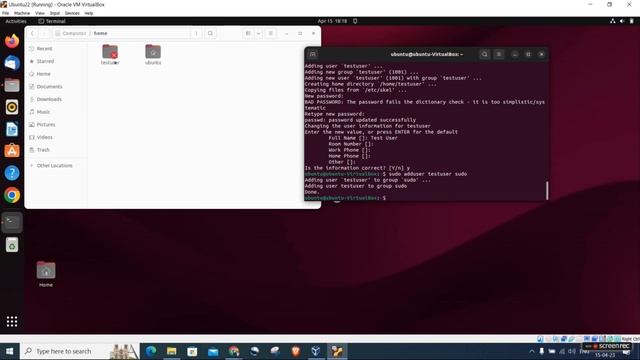Open File Explorer from the taskbar
The image size is (640, 360).
171,351
